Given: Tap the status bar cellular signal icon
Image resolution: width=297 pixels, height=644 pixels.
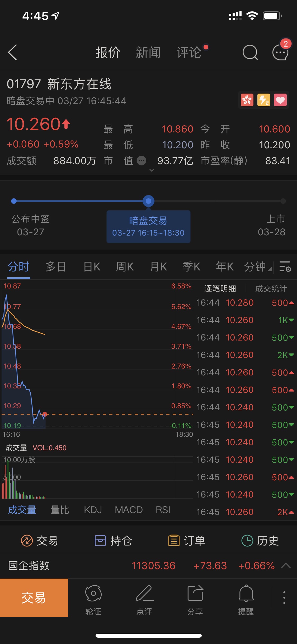Looking at the screenshot, I should point(235,16).
